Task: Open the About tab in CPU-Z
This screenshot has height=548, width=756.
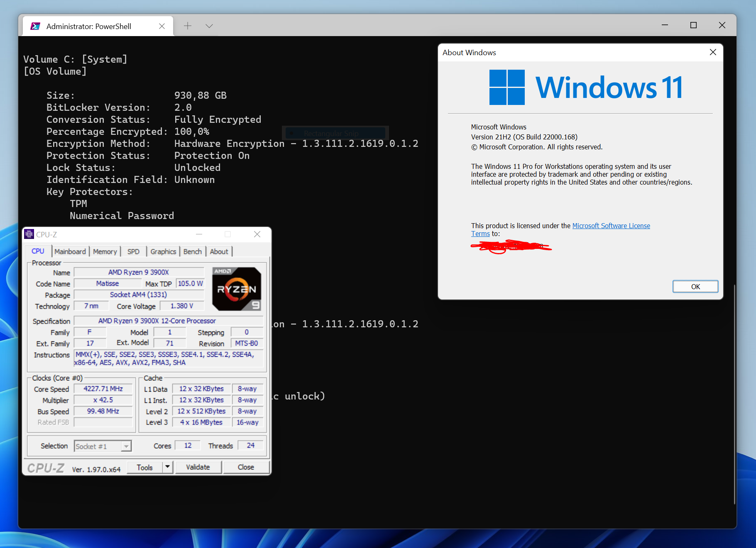Action: 219,251
